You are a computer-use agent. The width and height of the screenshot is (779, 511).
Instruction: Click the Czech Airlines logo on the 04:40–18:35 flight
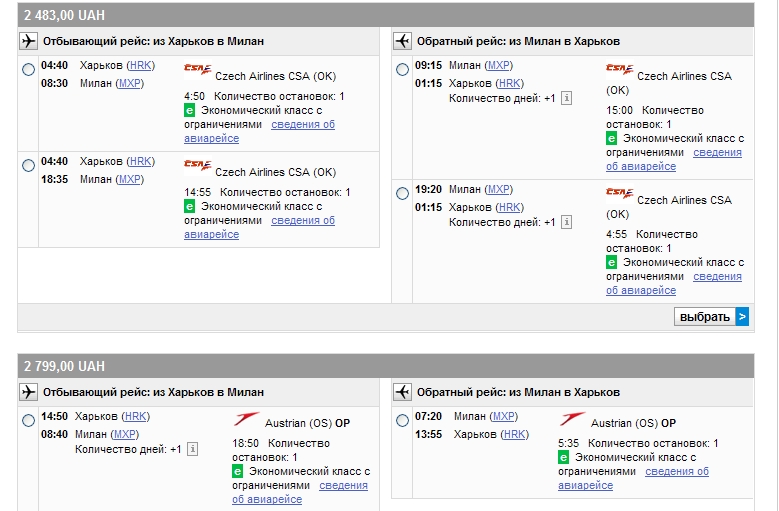coord(198,165)
